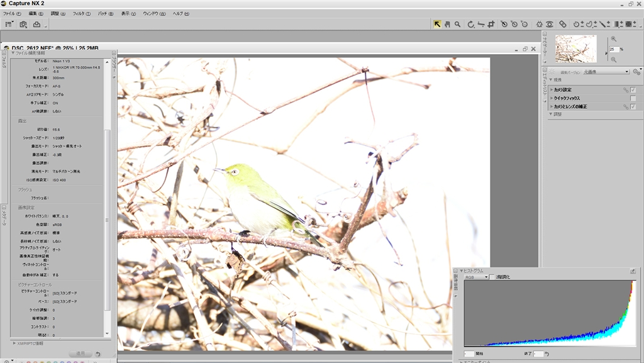Viewport: 644px width, 363px height.
Task: Enable the 2階調化 histogram checkbox
Action: [492, 277]
